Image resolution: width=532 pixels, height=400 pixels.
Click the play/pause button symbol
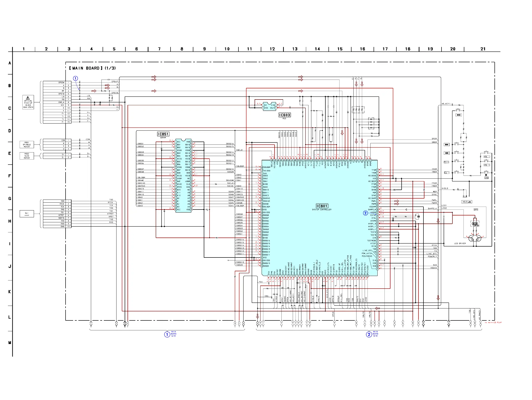[x=458, y=115]
